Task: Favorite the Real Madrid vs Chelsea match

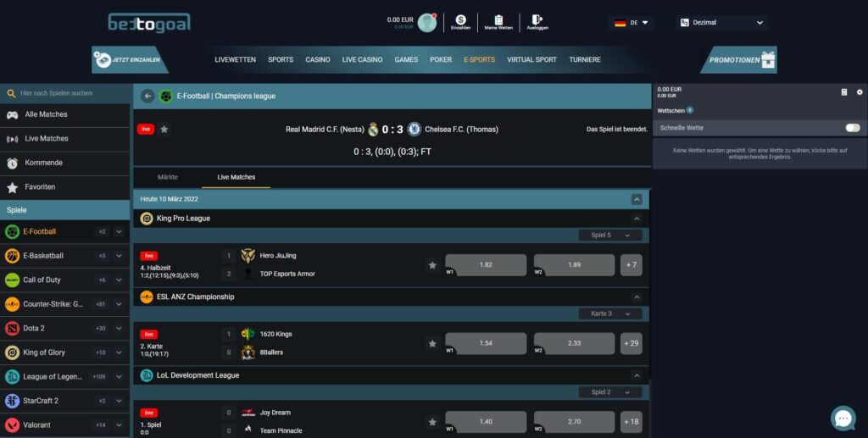Action: pyautogui.click(x=164, y=130)
